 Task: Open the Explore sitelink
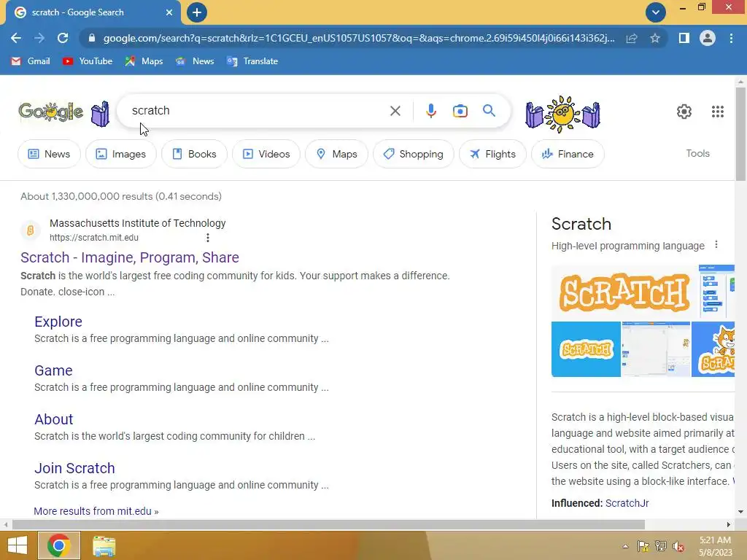click(x=58, y=322)
